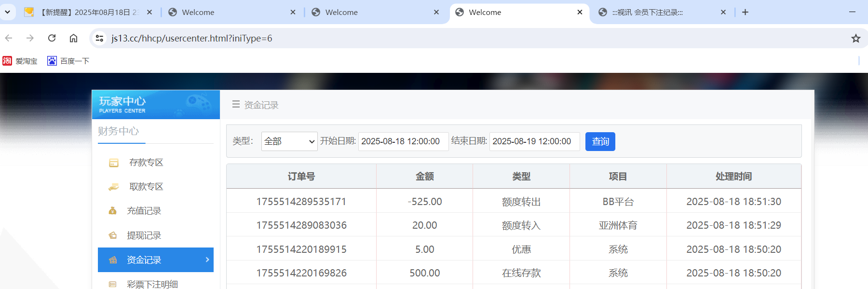Screen dimensions: 868x289
Task: Bookmark this page with the star icon
Action: 855,38
